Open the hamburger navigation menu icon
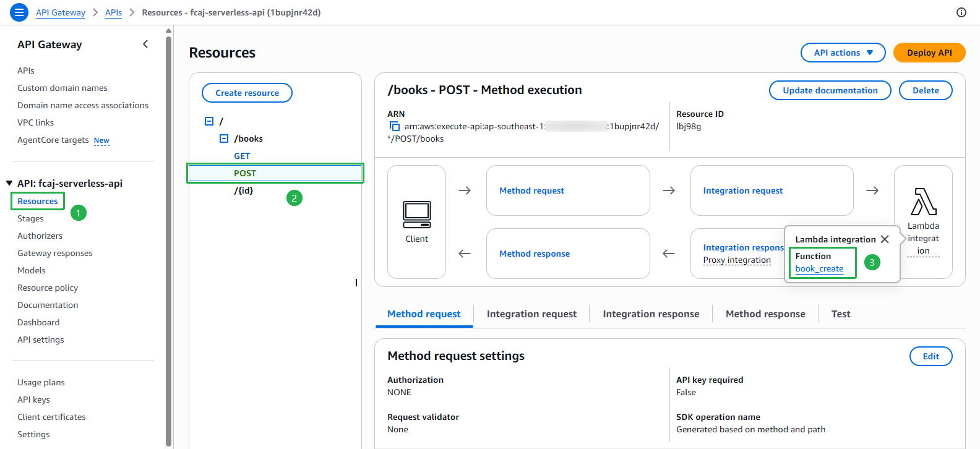980x449 pixels. click(x=19, y=12)
